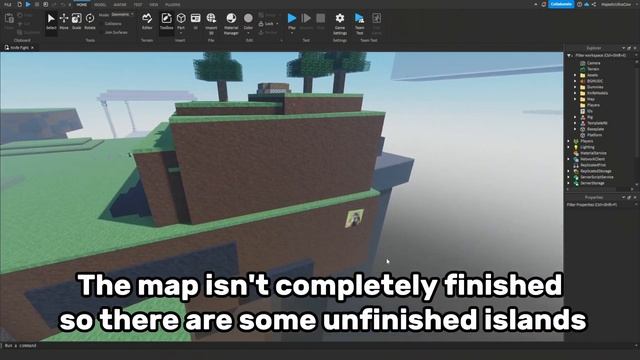The image size is (640, 360).
Task: Choose the Move tool
Action: click(64, 21)
